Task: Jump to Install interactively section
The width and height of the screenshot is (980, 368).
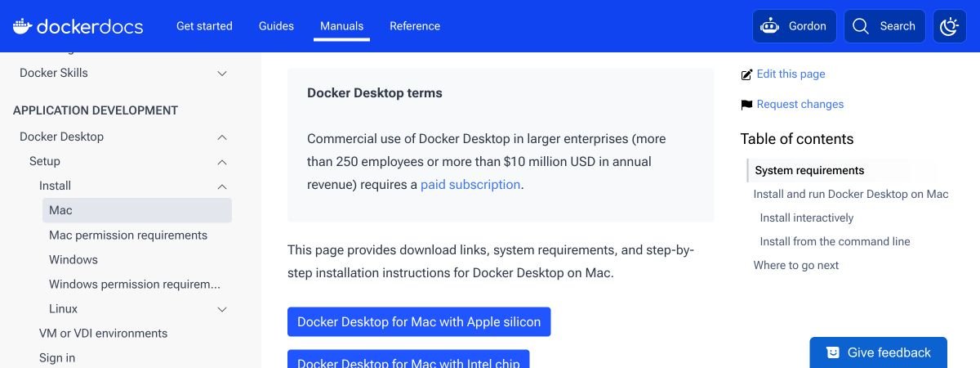Action: (807, 218)
